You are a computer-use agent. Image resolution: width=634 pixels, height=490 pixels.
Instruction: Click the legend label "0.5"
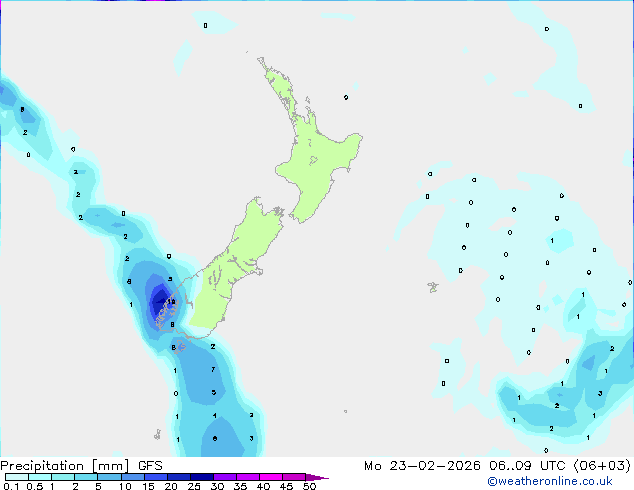(x=34, y=486)
